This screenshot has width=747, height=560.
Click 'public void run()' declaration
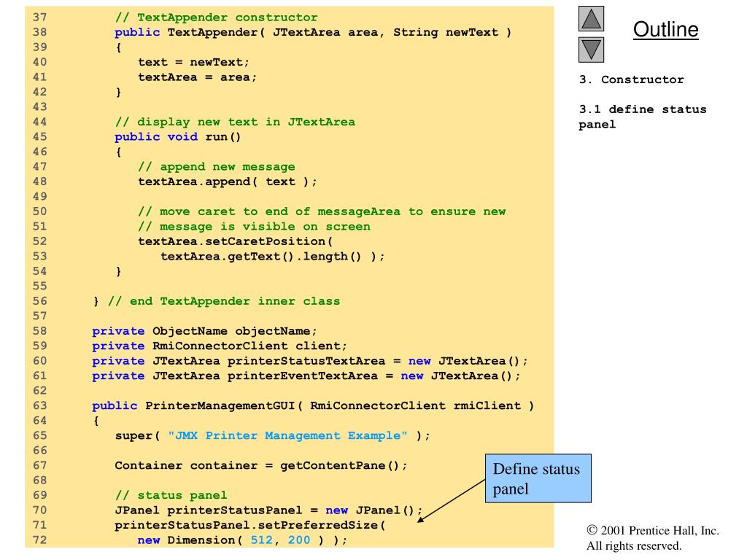[x=178, y=137]
